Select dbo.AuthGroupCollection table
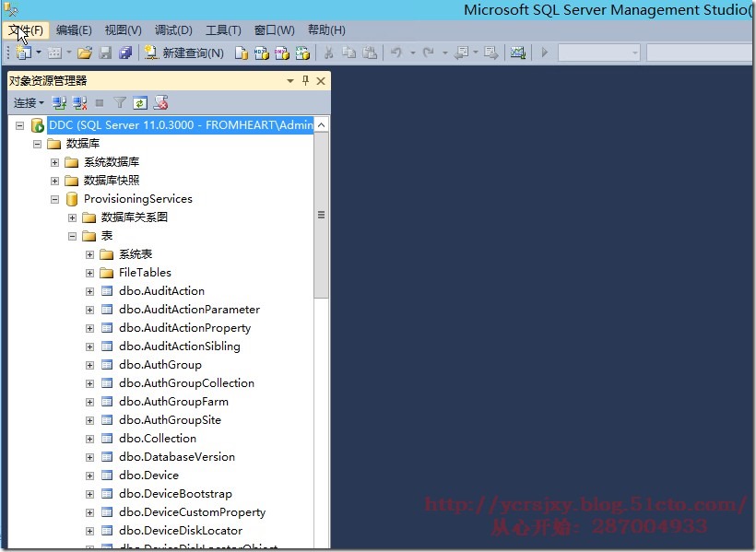 [x=186, y=383]
